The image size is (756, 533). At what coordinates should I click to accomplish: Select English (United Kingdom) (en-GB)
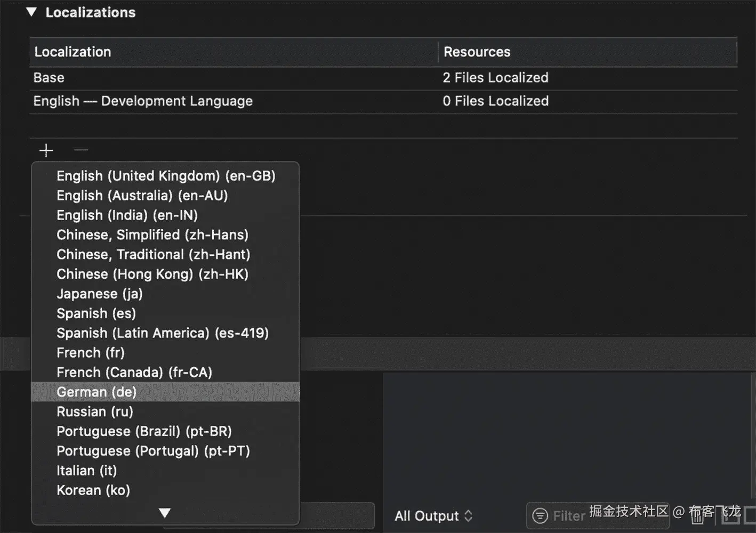(x=166, y=176)
